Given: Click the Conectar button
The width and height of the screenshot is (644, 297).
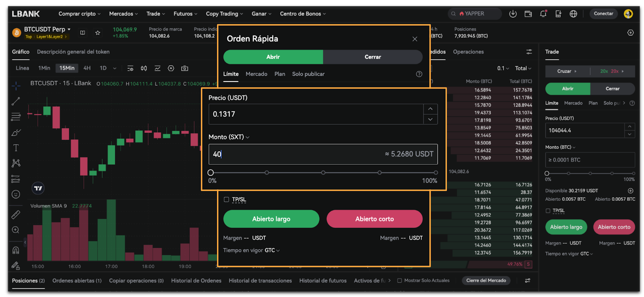Looking at the screenshot, I should click(x=603, y=14).
